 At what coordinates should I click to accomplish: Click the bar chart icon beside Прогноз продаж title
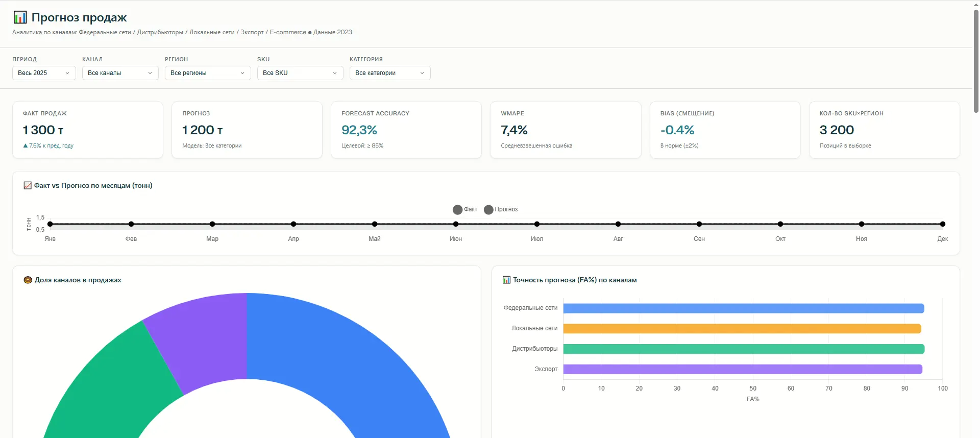click(20, 17)
